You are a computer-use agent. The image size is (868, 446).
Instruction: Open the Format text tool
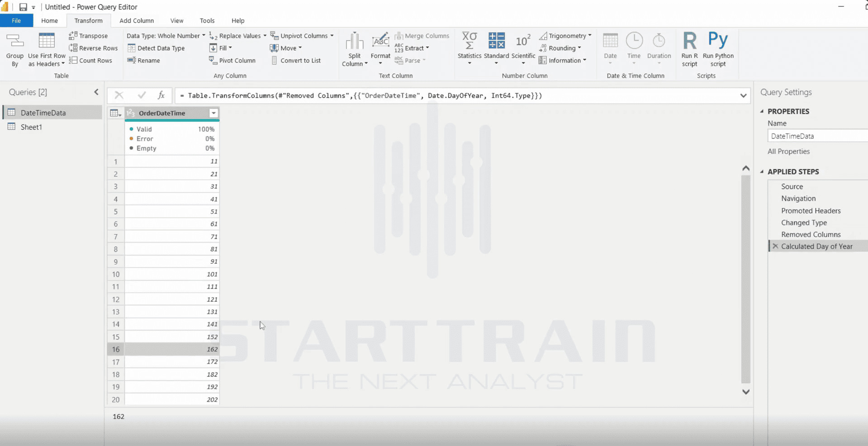(380, 49)
